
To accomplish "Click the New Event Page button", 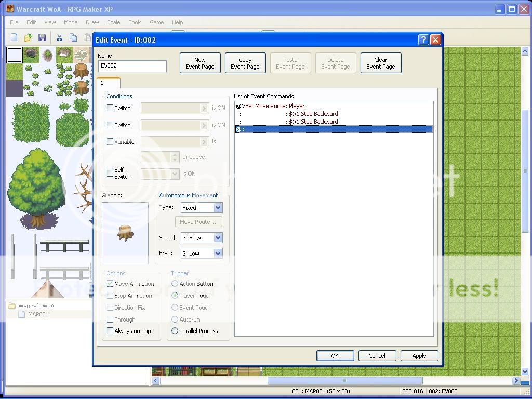I will coord(200,63).
